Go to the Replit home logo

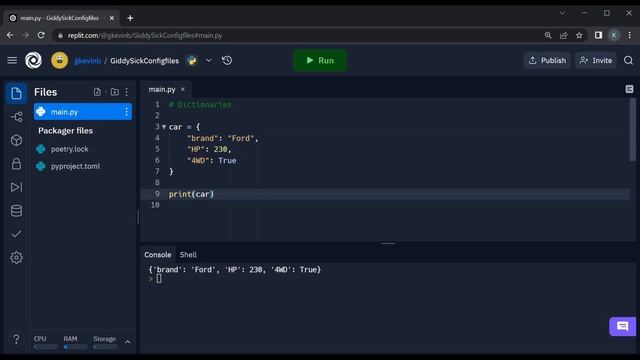tap(33, 60)
